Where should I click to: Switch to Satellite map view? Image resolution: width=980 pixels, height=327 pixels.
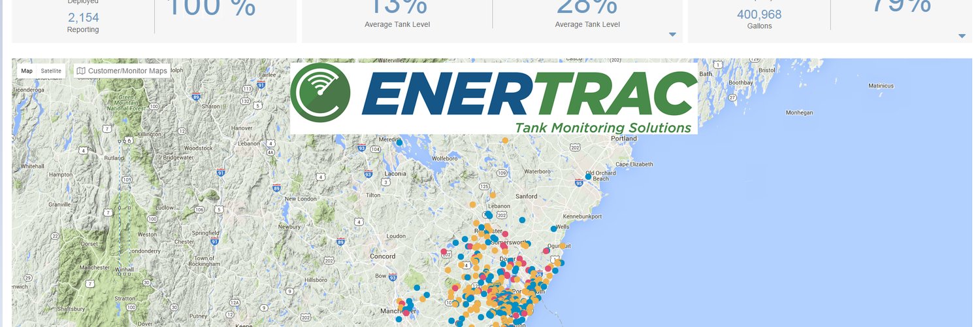click(x=51, y=71)
